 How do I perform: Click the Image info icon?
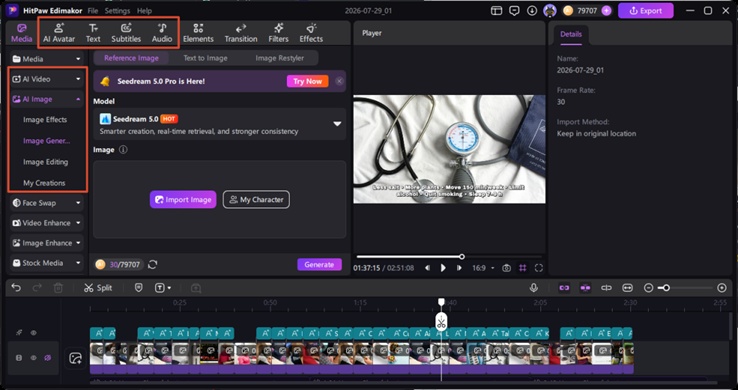pos(123,150)
